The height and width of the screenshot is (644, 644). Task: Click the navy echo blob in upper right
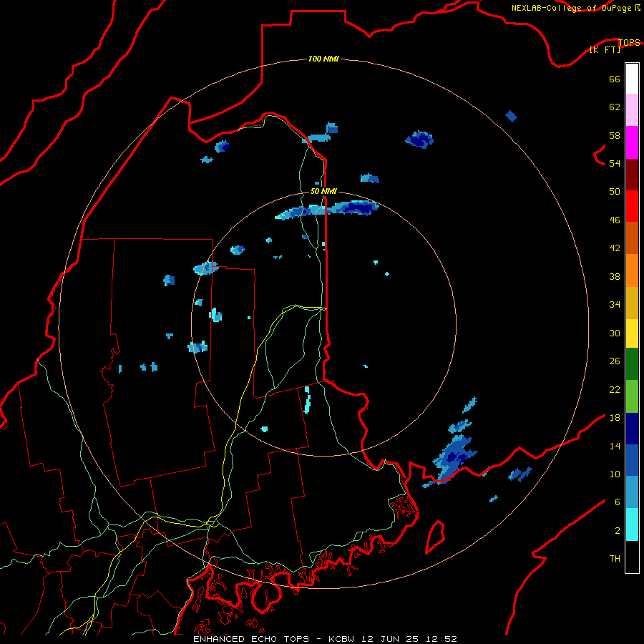pyautogui.click(x=419, y=140)
